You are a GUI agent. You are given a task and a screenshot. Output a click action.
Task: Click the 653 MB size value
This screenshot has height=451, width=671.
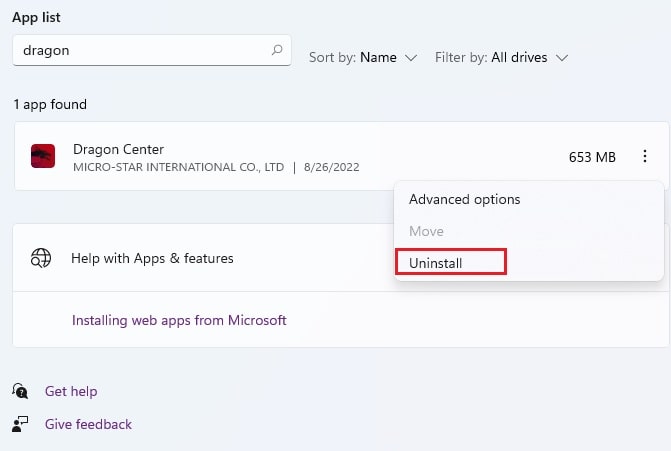(x=592, y=157)
